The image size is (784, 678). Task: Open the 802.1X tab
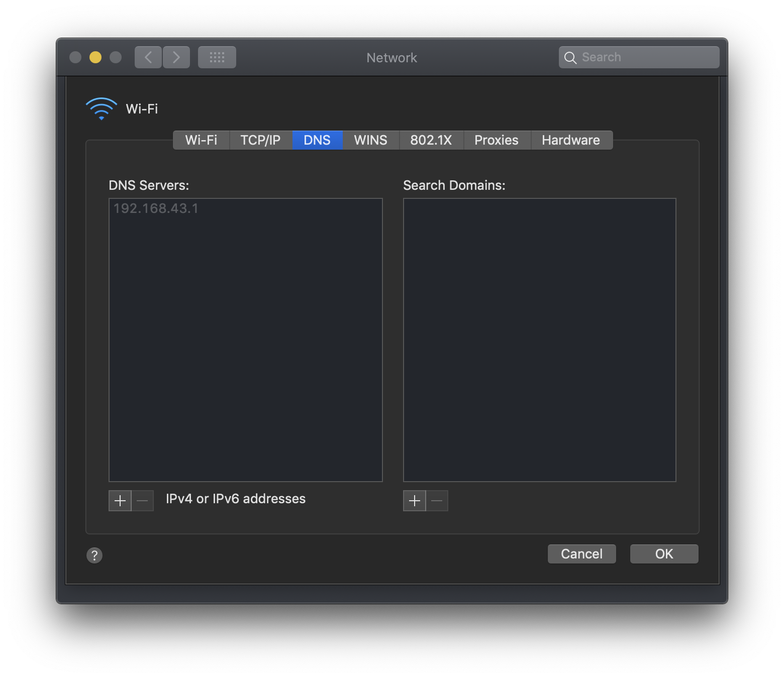431,140
